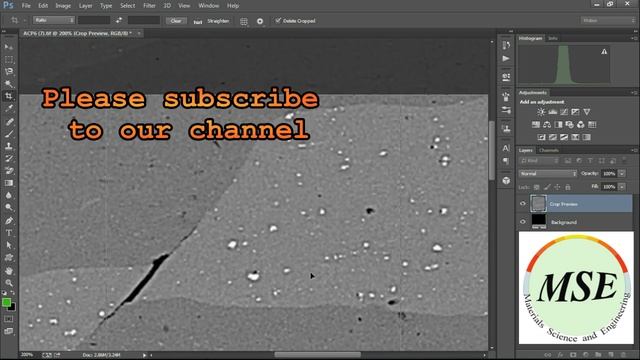640x360 pixels.
Task: Click the foreground green color swatch
Action: pos(6,302)
